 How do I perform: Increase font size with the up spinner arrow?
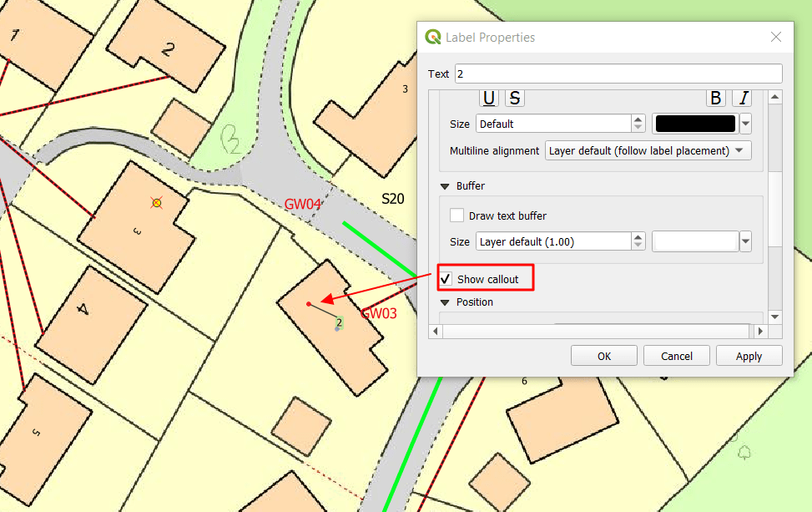click(x=638, y=119)
